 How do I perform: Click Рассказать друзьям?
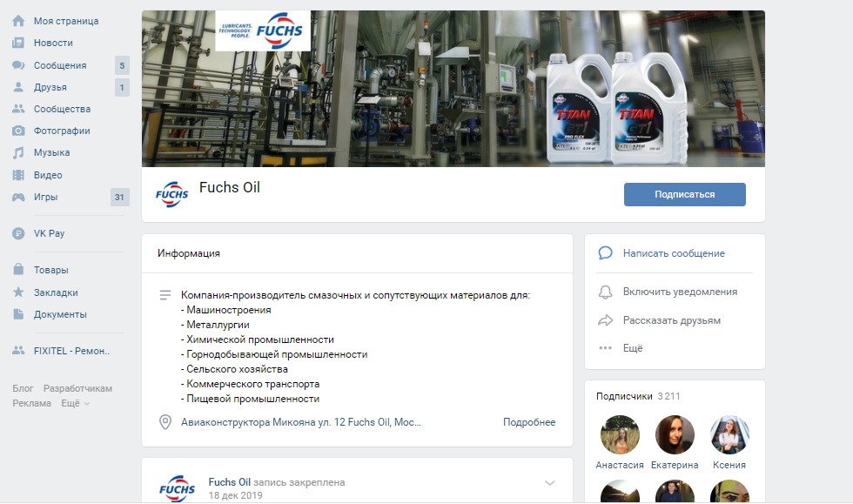click(672, 320)
